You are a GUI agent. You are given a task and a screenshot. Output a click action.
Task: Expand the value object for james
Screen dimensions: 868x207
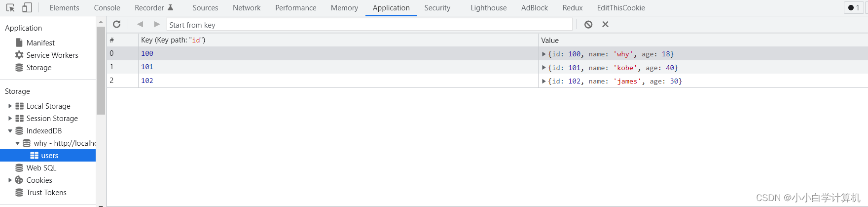543,81
